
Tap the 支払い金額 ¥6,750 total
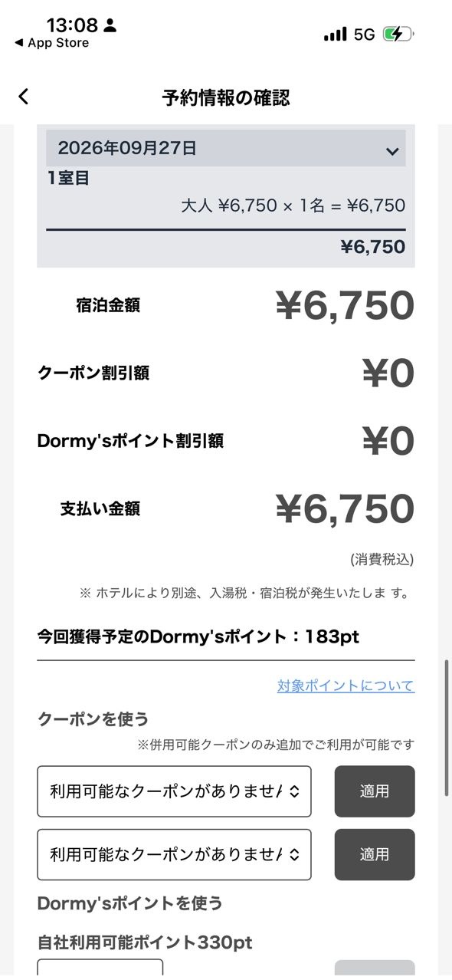pos(345,508)
